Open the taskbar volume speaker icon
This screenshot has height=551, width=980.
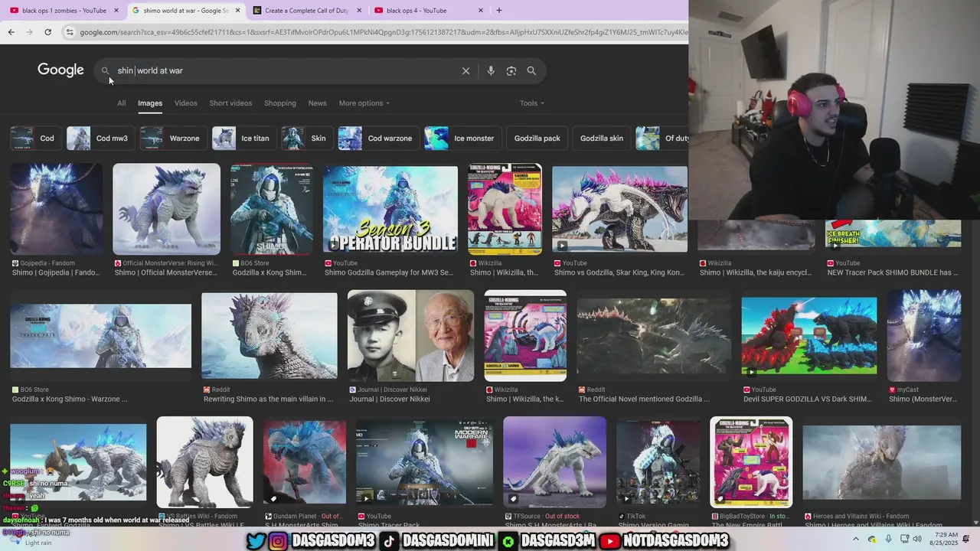tap(917, 539)
